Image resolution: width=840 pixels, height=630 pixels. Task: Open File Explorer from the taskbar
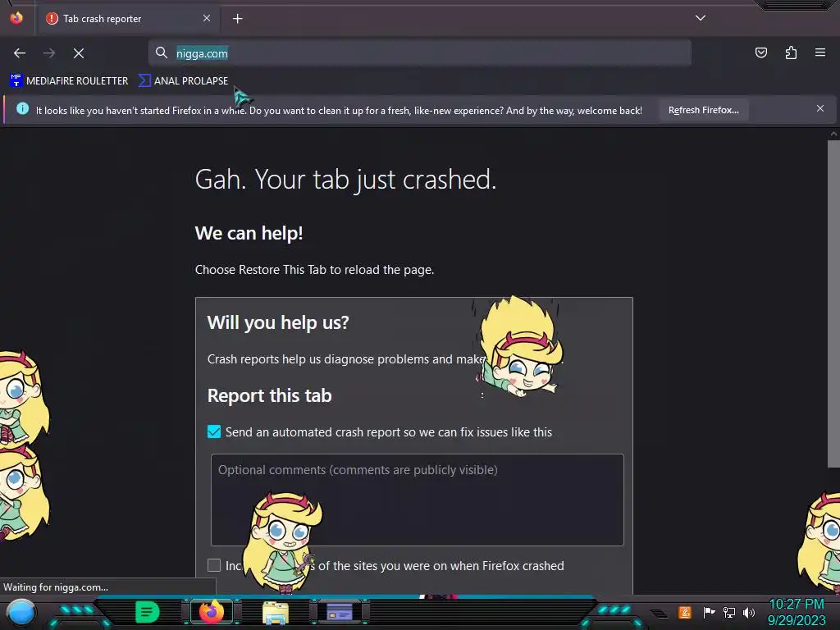(x=276, y=613)
